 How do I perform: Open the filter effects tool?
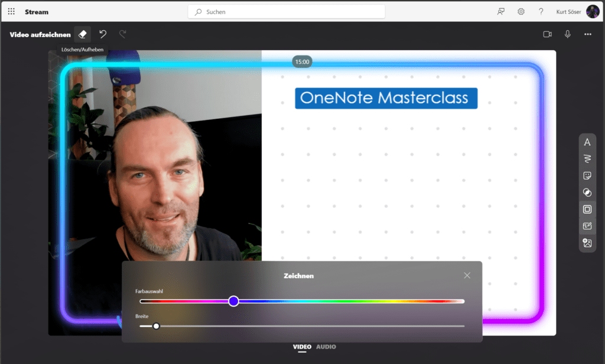(587, 192)
